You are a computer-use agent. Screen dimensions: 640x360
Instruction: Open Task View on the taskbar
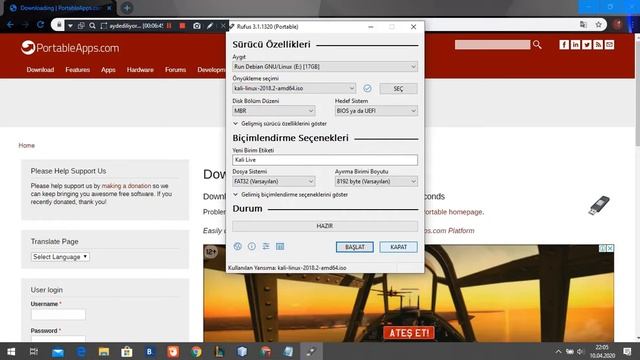point(34,351)
